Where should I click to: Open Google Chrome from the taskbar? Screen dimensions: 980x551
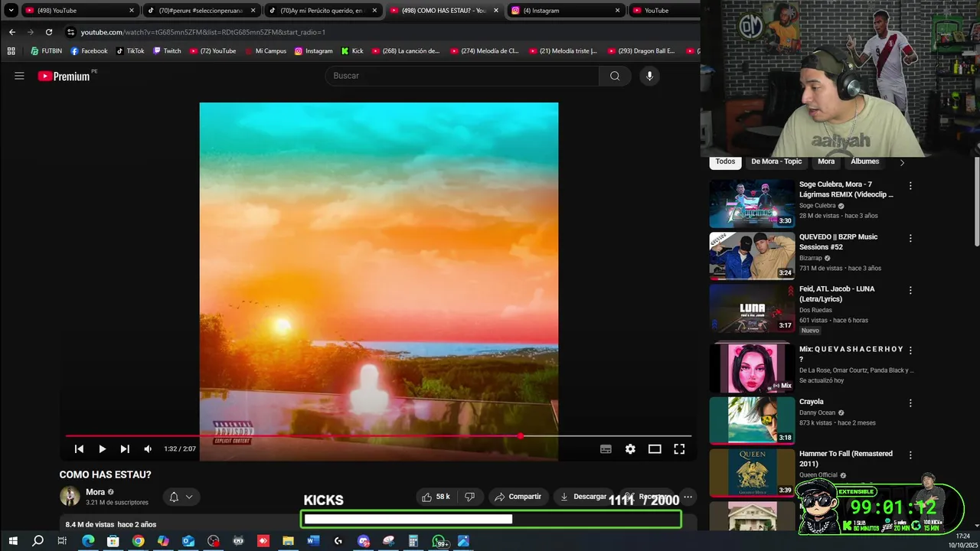(138, 541)
